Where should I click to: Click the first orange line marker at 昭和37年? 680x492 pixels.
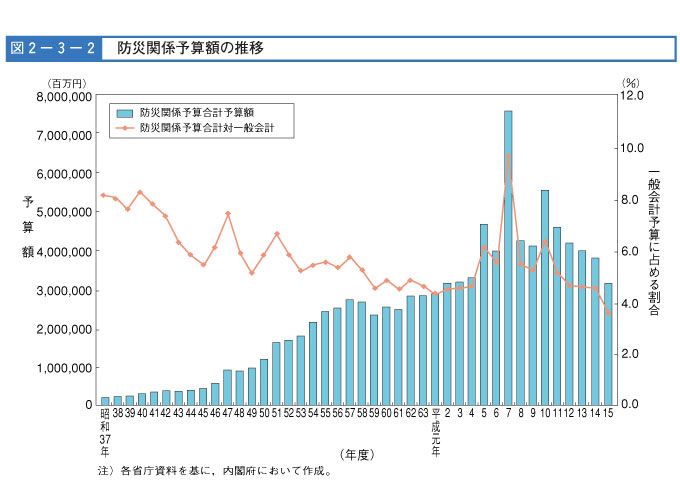coord(103,195)
